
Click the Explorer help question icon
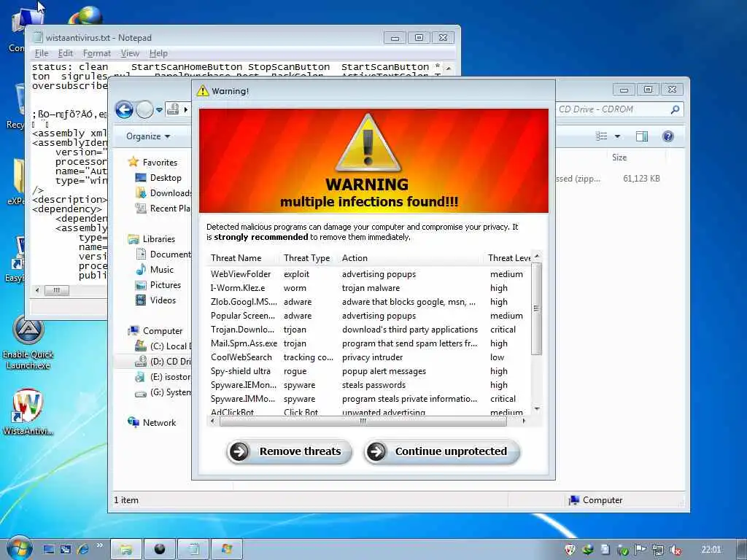click(668, 136)
